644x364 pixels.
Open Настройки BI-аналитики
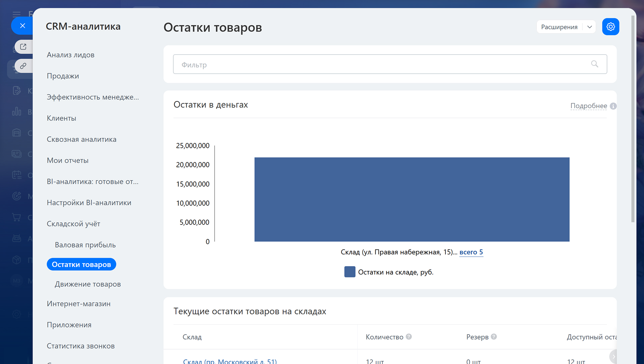[89, 202]
